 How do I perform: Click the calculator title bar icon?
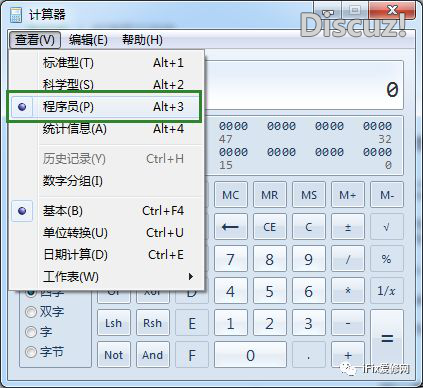point(16,15)
